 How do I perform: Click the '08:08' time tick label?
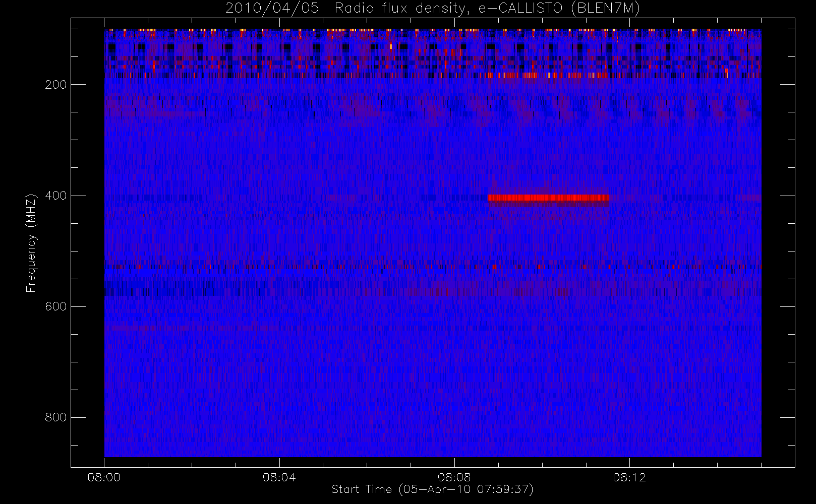point(454,477)
